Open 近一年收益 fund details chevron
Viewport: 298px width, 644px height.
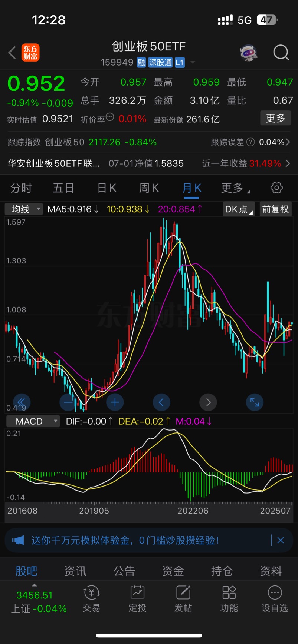[288, 163]
